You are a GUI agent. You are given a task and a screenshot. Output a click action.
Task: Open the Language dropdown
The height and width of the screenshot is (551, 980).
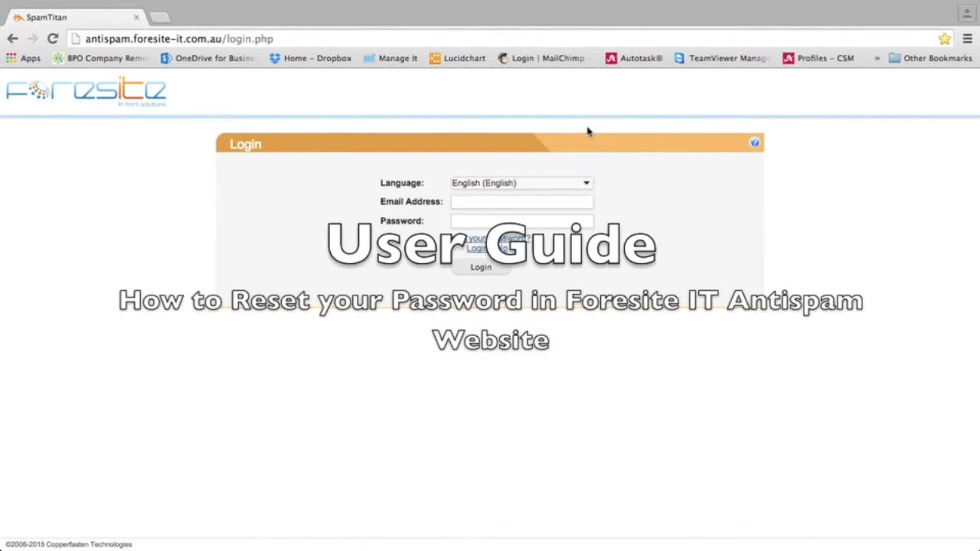click(522, 183)
